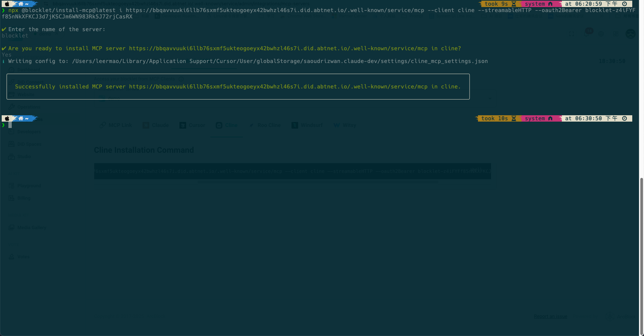The height and width of the screenshot is (336, 644).
Task: Click the clock icon beside 06:30:50
Action: point(625,119)
